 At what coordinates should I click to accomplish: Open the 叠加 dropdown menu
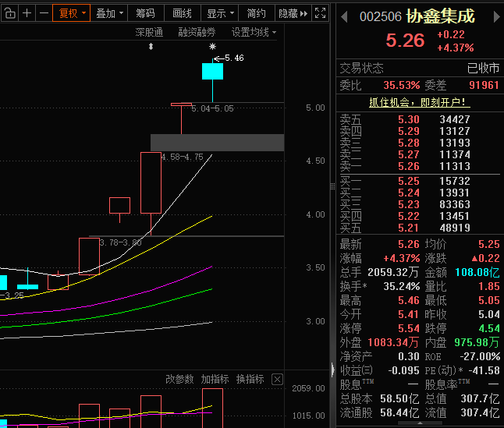[x=109, y=13]
